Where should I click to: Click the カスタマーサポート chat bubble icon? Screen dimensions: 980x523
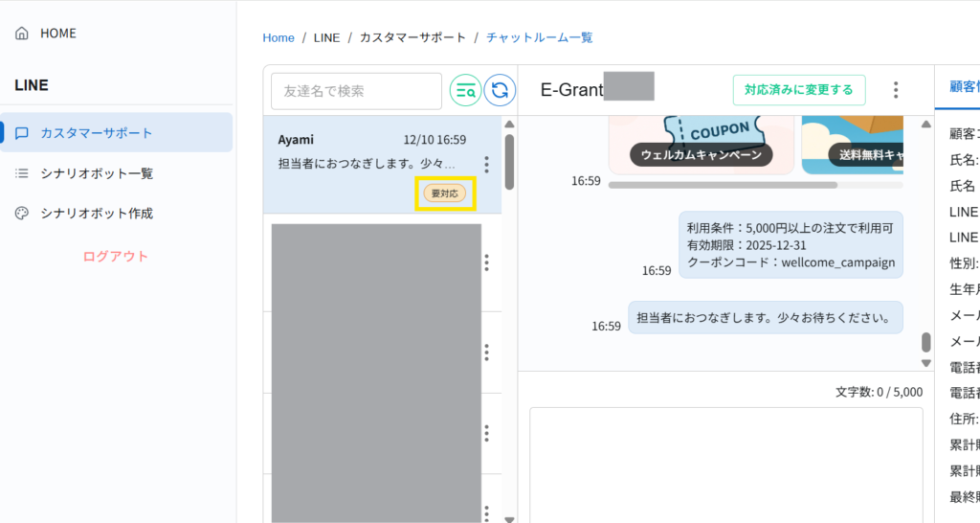22,133
